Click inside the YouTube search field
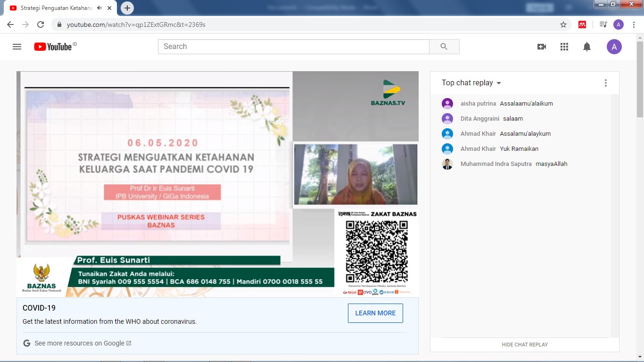 pyautogui.click(x=293, y=47)
